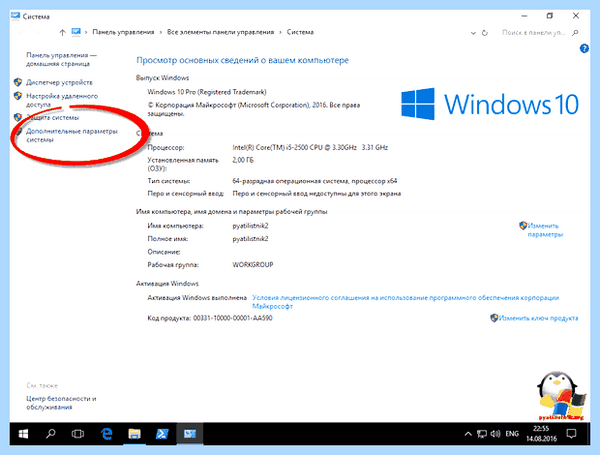Focus the control panel search field
Image resolution: width=600 pixels, height=455 pixels.
click(x=534, y=33)
